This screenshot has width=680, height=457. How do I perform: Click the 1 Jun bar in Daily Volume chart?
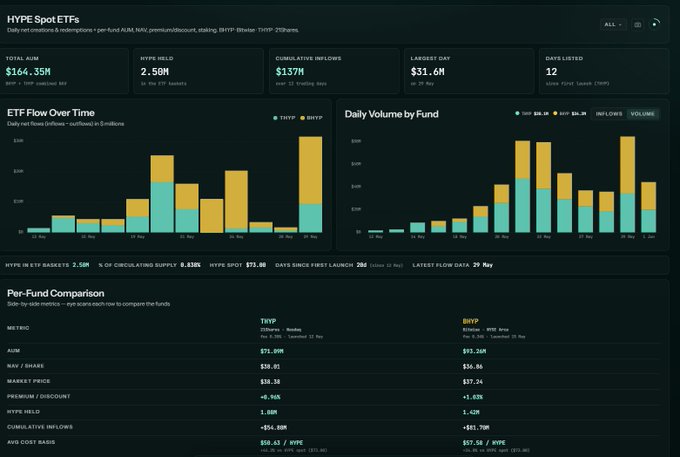648,207
